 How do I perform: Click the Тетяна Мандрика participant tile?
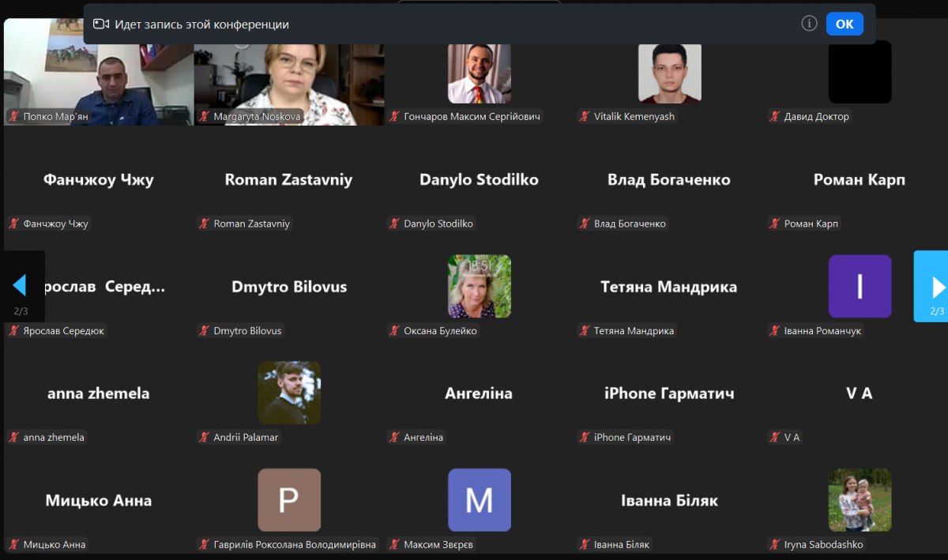point(669,286)
